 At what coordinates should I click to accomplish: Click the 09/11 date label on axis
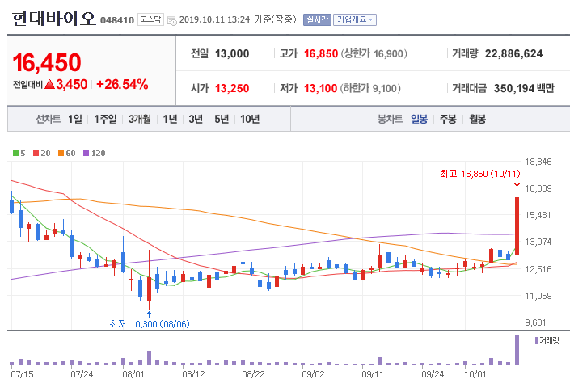(373, 374)
